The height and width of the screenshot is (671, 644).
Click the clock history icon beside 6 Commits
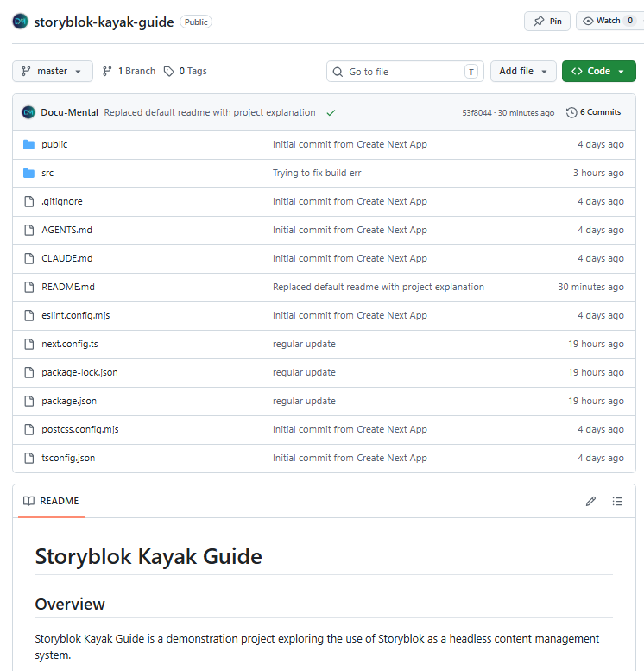coord(571,112)
